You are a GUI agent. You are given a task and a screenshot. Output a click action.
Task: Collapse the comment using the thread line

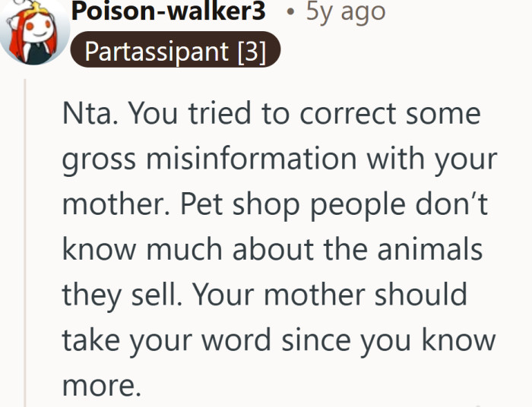coord(27,243)
